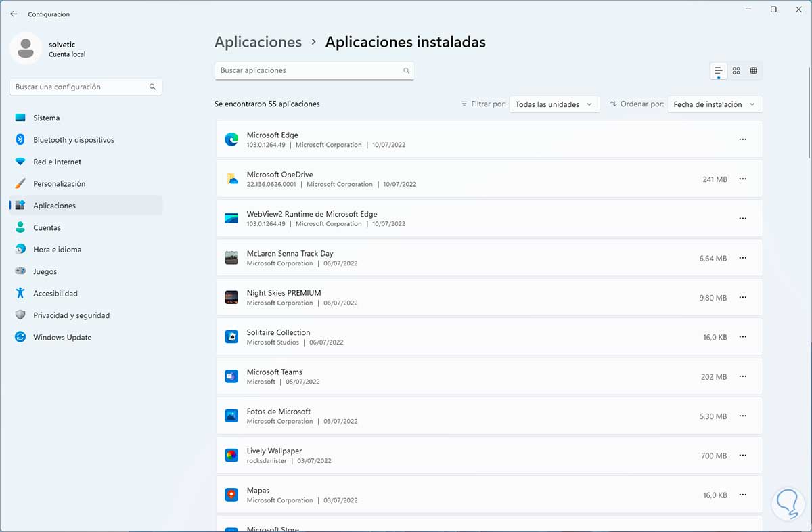Click the McLaren Senna Track Day icon
The height and width of the screenshot is (532, 812).
[231, 258]
